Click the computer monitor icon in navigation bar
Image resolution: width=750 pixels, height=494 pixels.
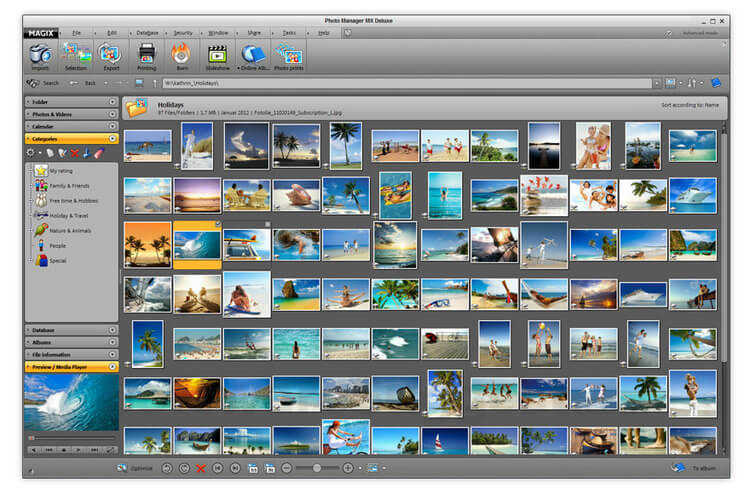tap(139, 83)
